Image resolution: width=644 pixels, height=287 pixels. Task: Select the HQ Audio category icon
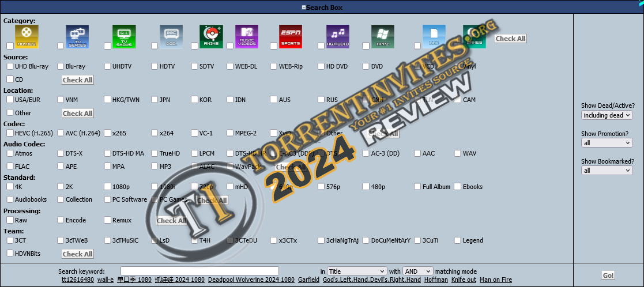(x=338, y=37)
